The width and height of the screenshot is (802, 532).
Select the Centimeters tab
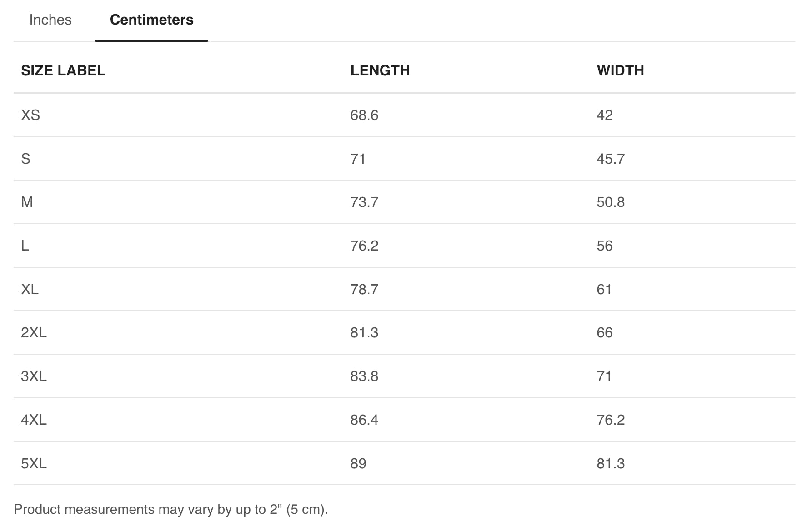(x=151, y=20)
